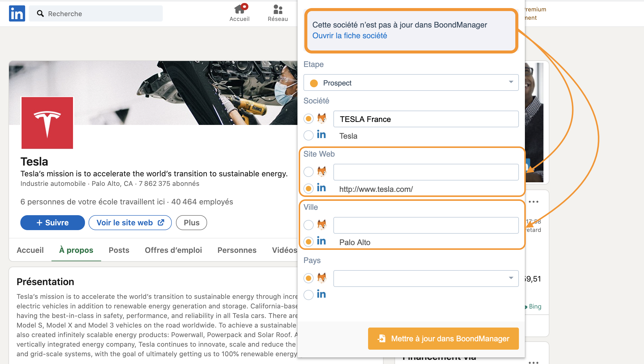The height and width of the screenshot is (364, 644).
Task: Click BoondManager fox icon beside TESLA France
Action: [322, 119]
